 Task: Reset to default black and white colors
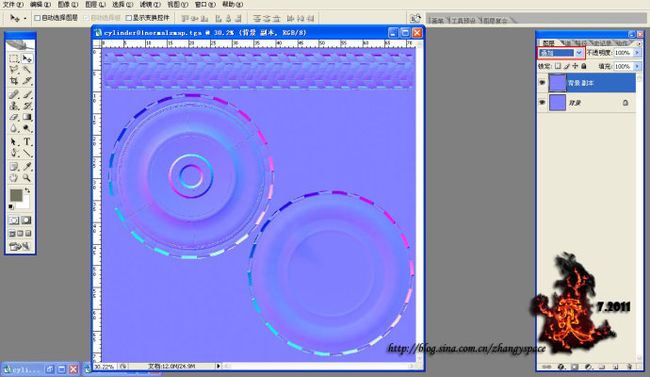point(11,206)
